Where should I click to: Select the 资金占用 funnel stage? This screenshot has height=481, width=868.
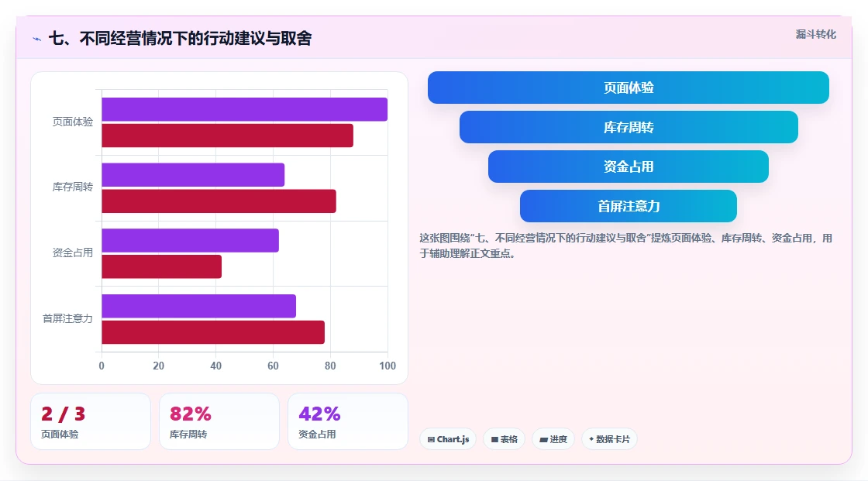coord(629,167)
